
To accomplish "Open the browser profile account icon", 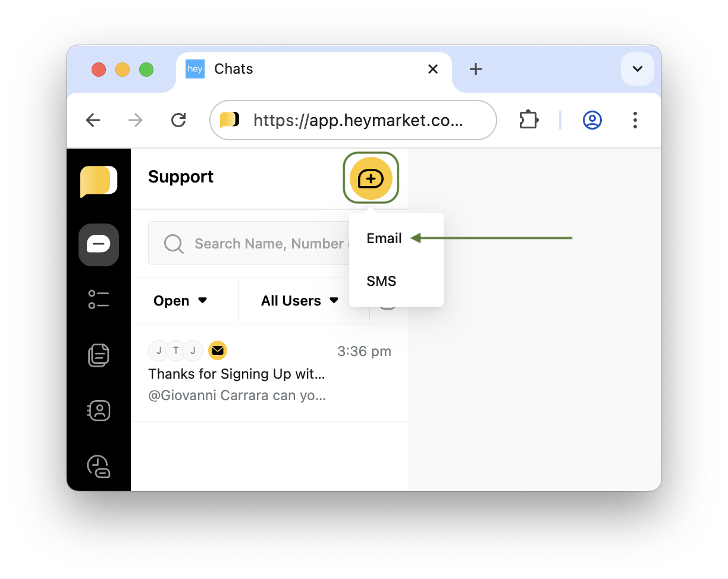I will [x=592, y=120].
